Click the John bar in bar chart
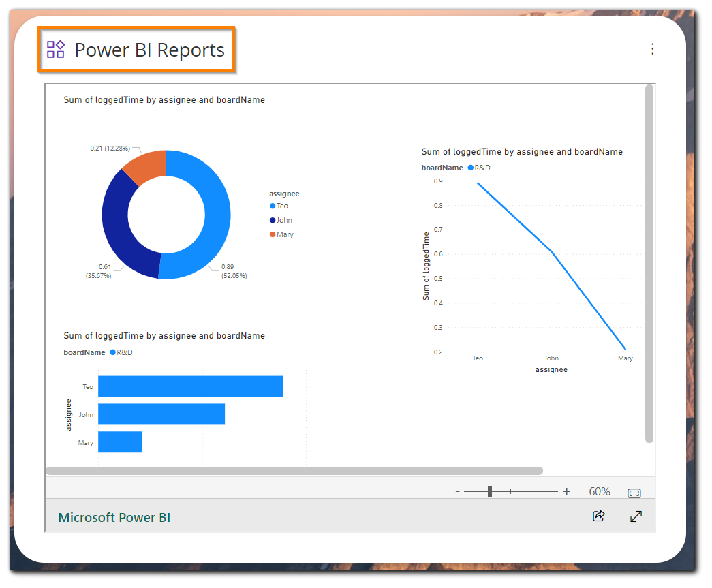This screenshot has height=588, width=712. pos(161,414)
